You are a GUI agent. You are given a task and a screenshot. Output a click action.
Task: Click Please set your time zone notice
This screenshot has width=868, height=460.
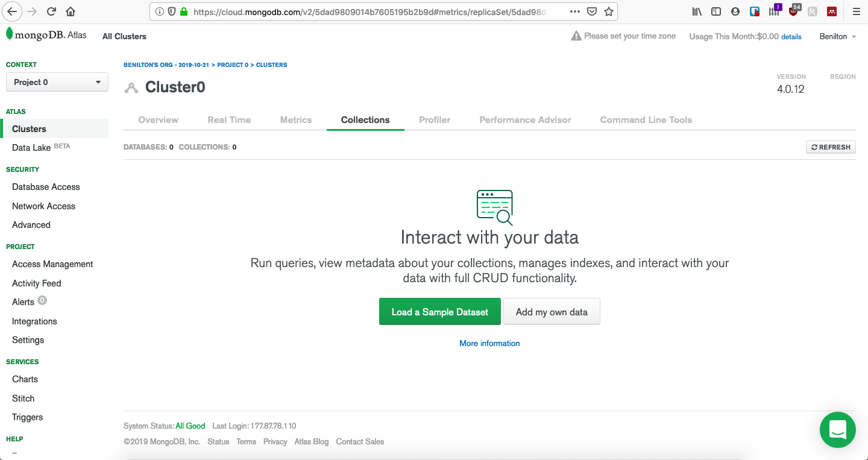pyautogui.click(x=630, y=36)
